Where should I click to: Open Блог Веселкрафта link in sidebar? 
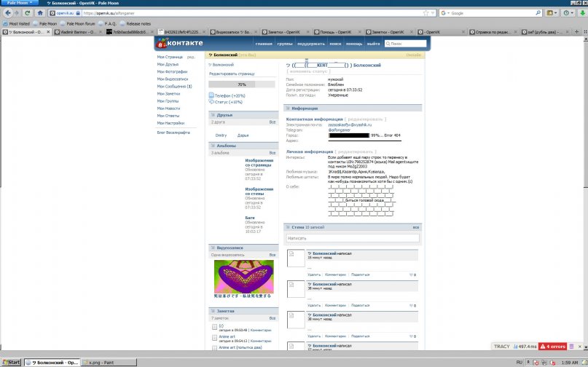(x=173, y=133)
